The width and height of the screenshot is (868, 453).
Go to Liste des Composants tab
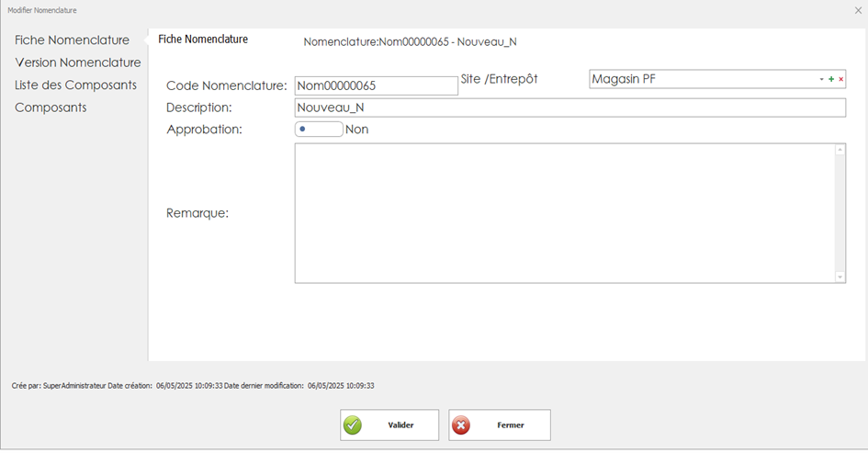tap(75, 85)
